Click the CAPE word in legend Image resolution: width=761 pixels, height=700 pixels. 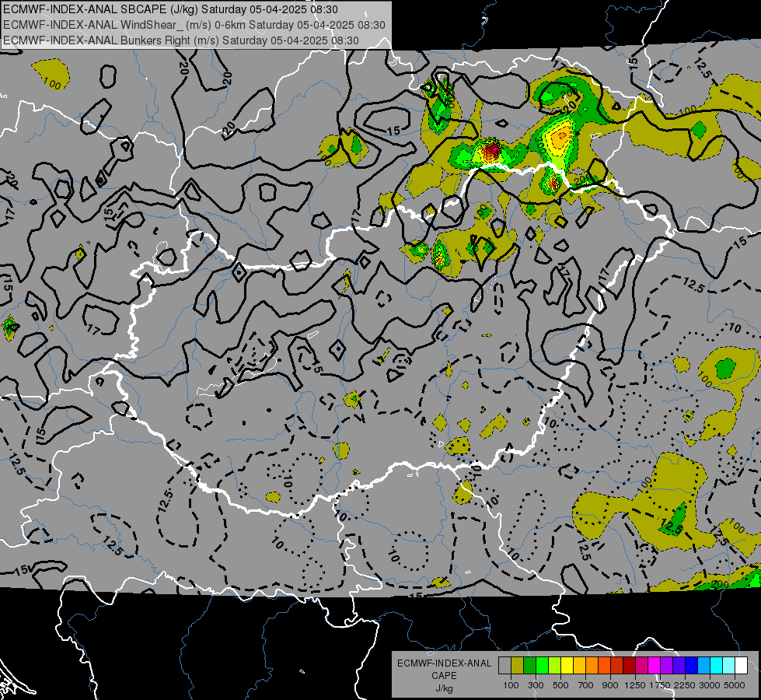(444, 676)
